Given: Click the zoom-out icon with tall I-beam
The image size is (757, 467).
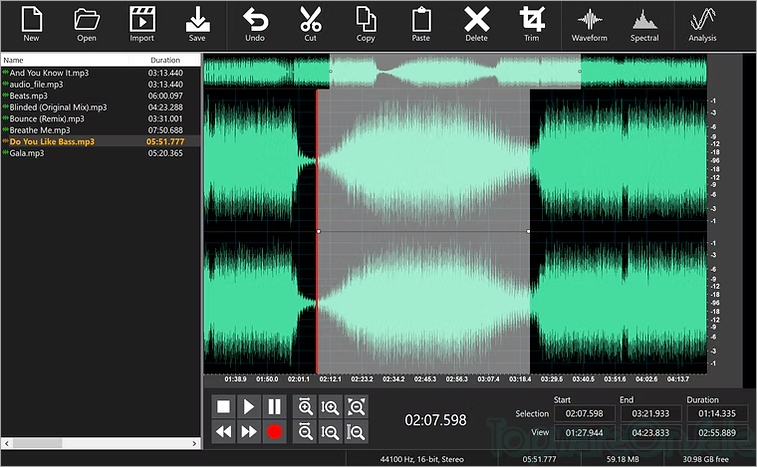Looking at the screenshot, I should [x=356, y=431].
